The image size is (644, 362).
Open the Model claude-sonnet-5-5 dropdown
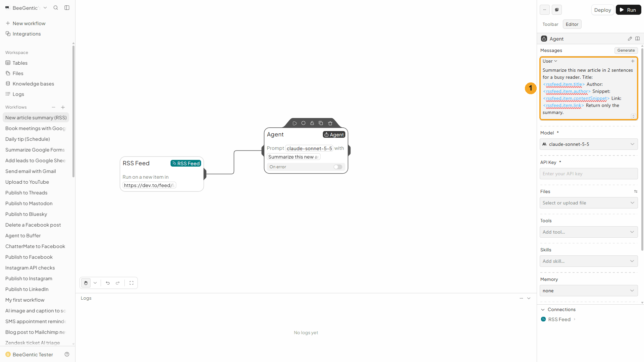589,144
